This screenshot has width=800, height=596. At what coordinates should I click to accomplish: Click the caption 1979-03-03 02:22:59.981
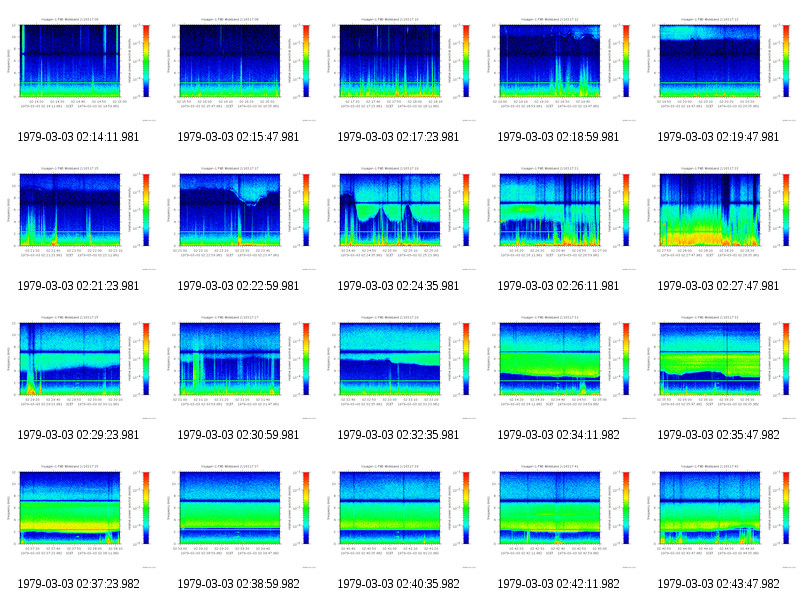coord(238,286)
